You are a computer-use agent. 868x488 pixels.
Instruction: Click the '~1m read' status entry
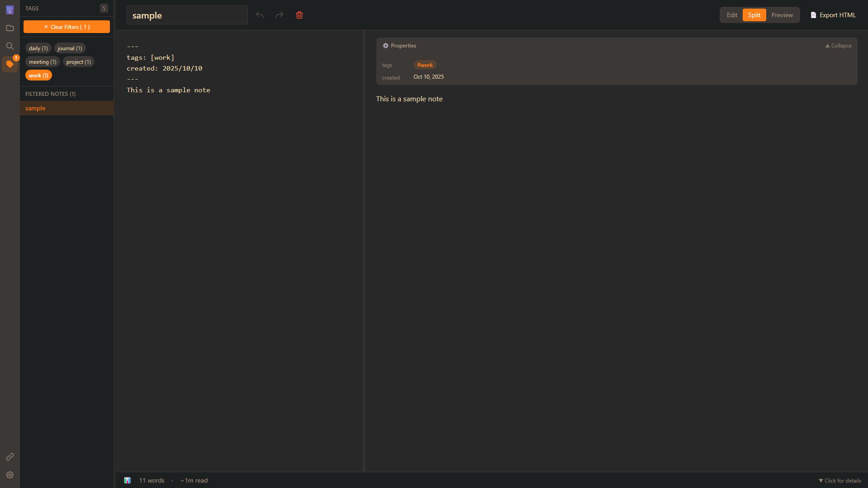click(x=194, y=480)
